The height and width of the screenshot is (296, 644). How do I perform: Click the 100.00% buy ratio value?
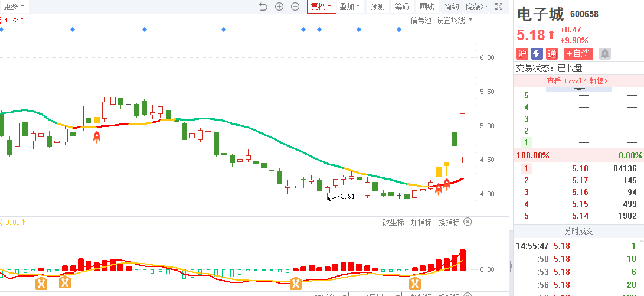tap(532, 155)
